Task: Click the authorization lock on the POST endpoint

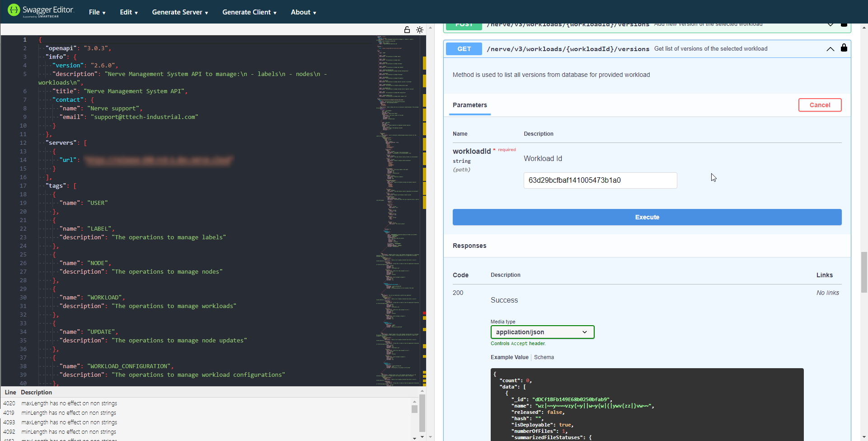Action: coord(844,24)
